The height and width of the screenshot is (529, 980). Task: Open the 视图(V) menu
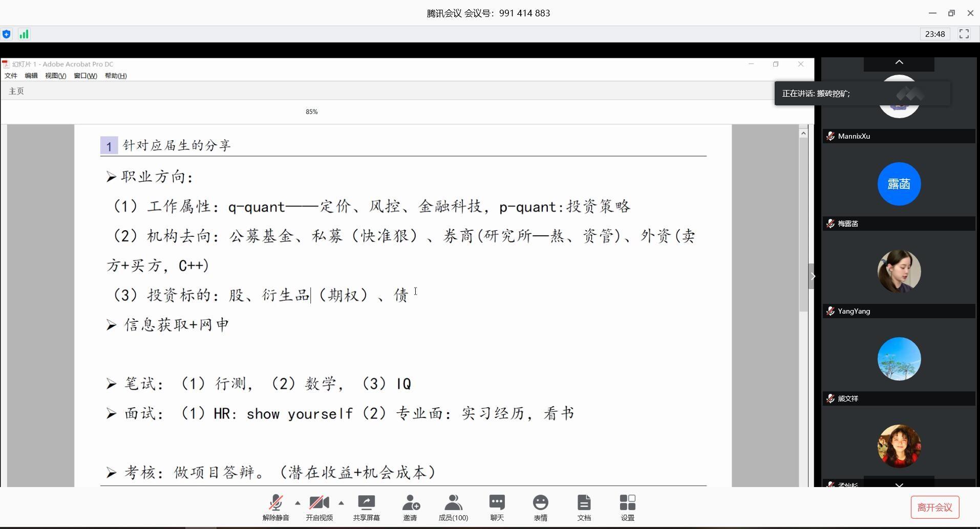pyautogui.click(x=55, y=76)
